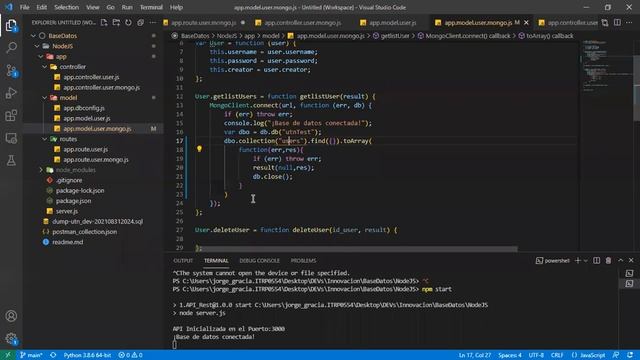
Task: Open notifications bell in status bar
Action: click(631, 355)
